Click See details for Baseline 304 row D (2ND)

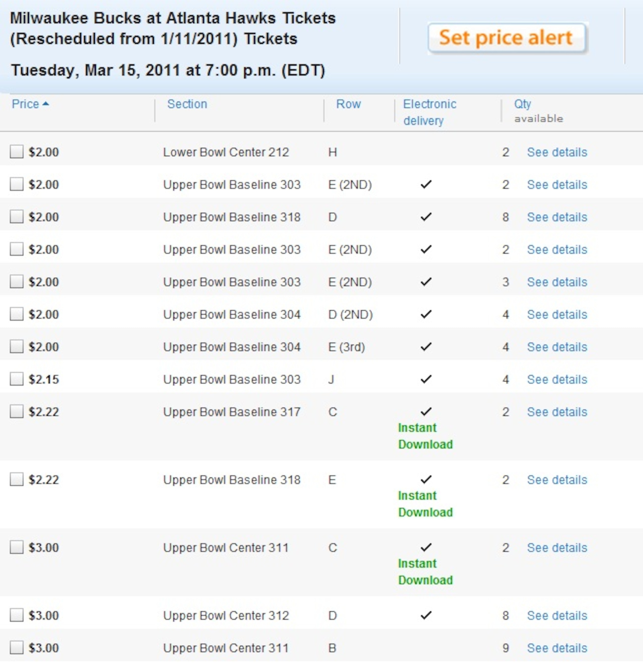(x=557, y=314)
